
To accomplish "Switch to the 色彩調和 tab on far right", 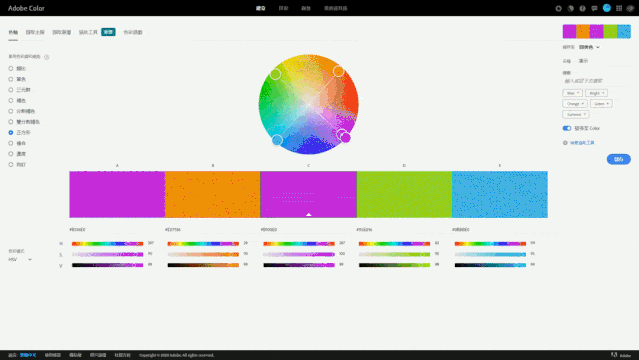I will 133,32.
